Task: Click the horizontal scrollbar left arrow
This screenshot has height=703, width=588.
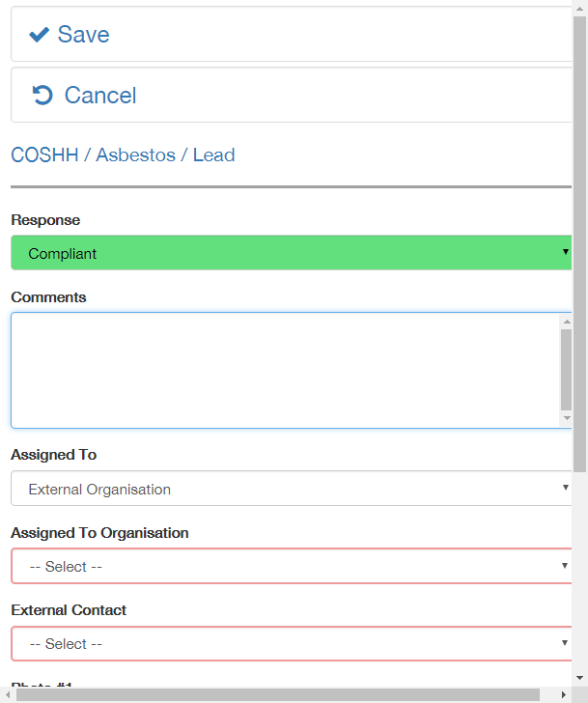Action: tap(8, 694)
